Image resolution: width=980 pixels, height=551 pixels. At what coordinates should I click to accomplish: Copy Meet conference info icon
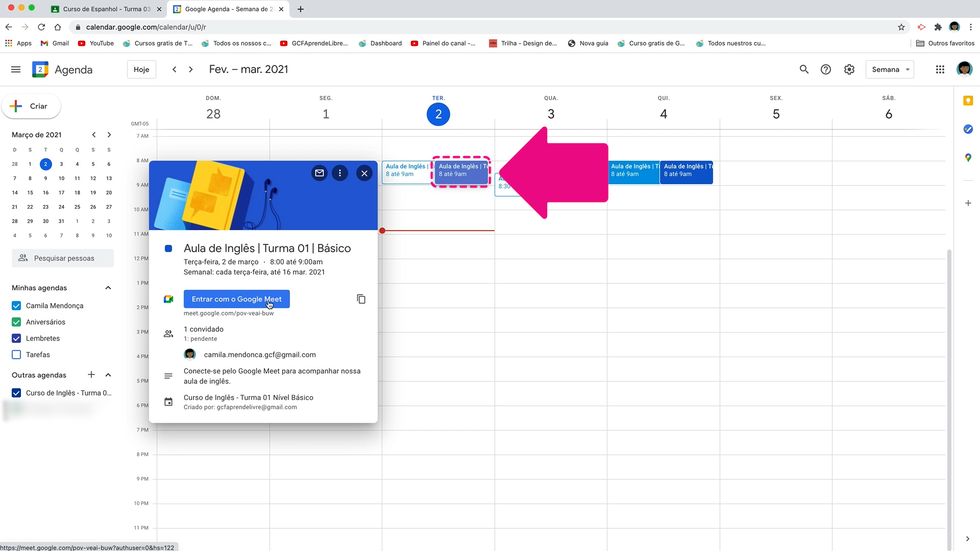point(361,299)
